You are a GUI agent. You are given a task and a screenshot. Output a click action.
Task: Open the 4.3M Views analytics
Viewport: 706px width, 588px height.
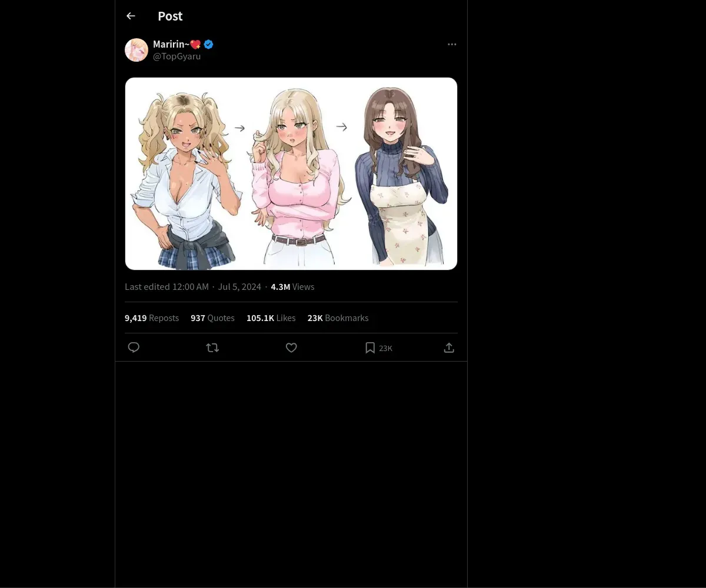292,287
